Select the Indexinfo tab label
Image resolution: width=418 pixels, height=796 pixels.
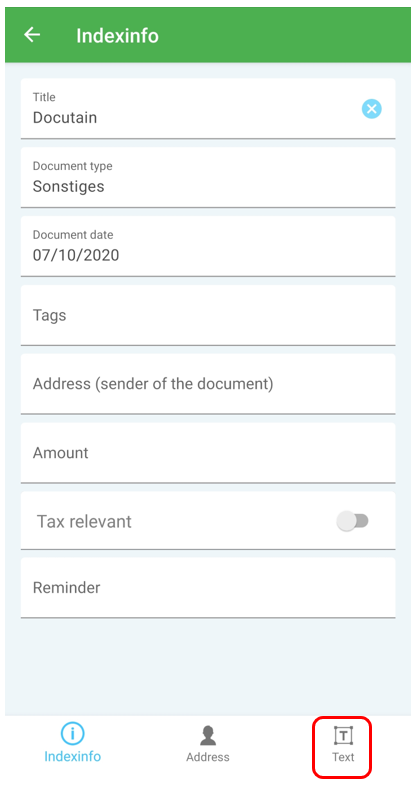pos(72,756)
